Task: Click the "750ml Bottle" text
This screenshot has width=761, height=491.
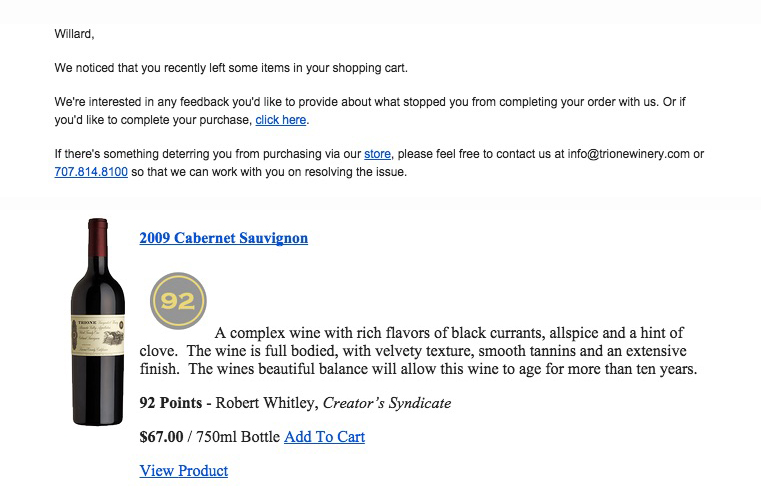Action: pos(238,437)
